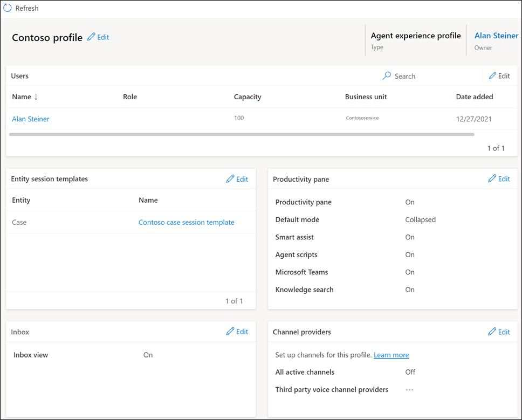The width and height of the screenshot is (522, 420).
Task: Sort users by the Role column header
Action: 129,97
